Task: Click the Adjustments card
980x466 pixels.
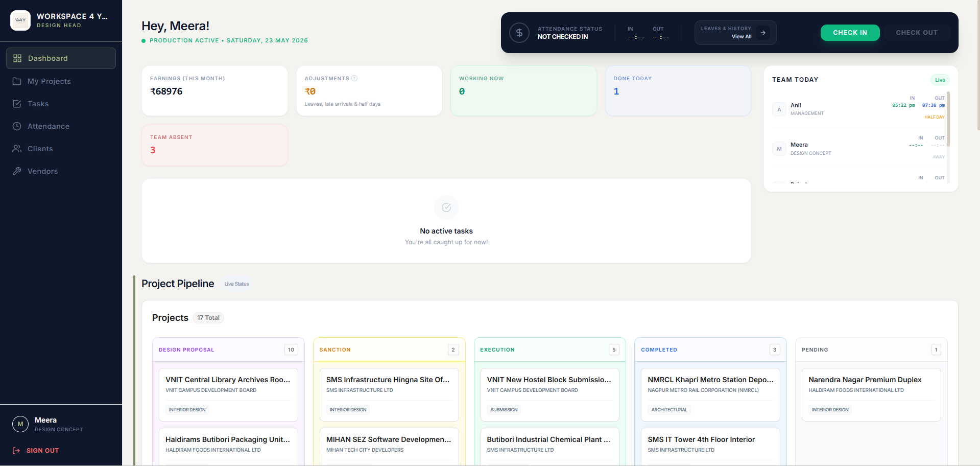Action: pyautogui.click(x=369, y=91)
